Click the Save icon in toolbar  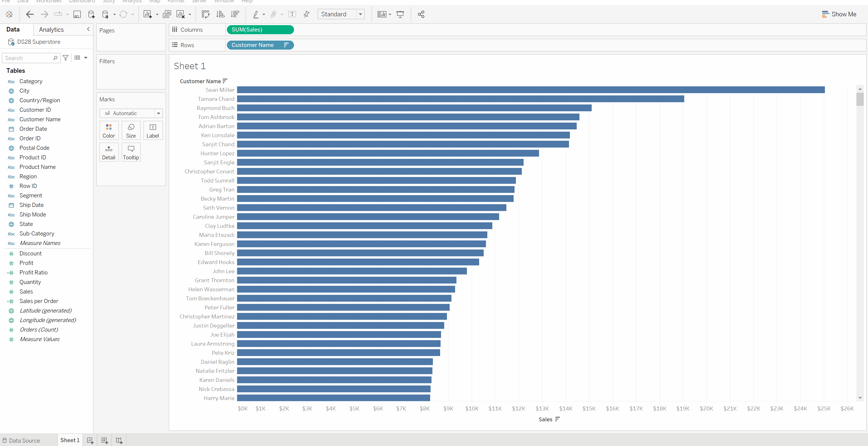click(x=76, y=14)
